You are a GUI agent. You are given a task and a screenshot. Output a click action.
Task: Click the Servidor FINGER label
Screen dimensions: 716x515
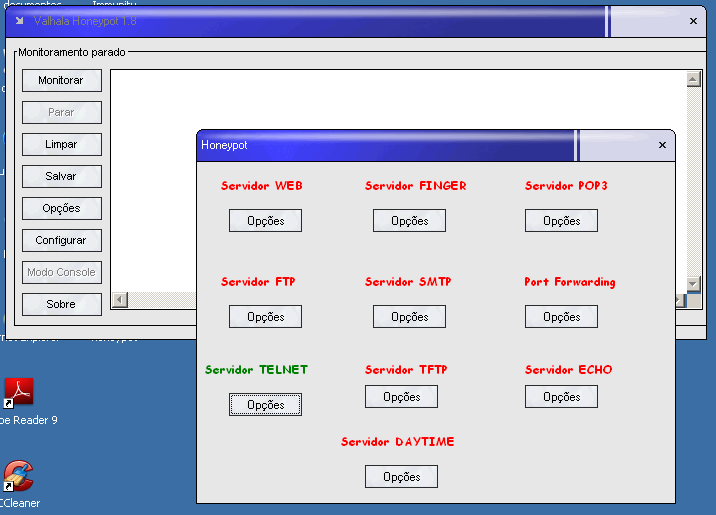pyautogui.click(x=416, y=186)
